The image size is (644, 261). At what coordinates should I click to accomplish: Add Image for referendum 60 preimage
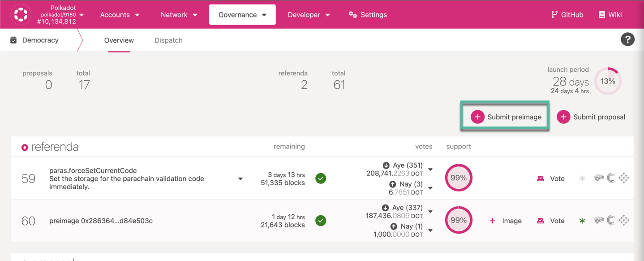[506, 221]
